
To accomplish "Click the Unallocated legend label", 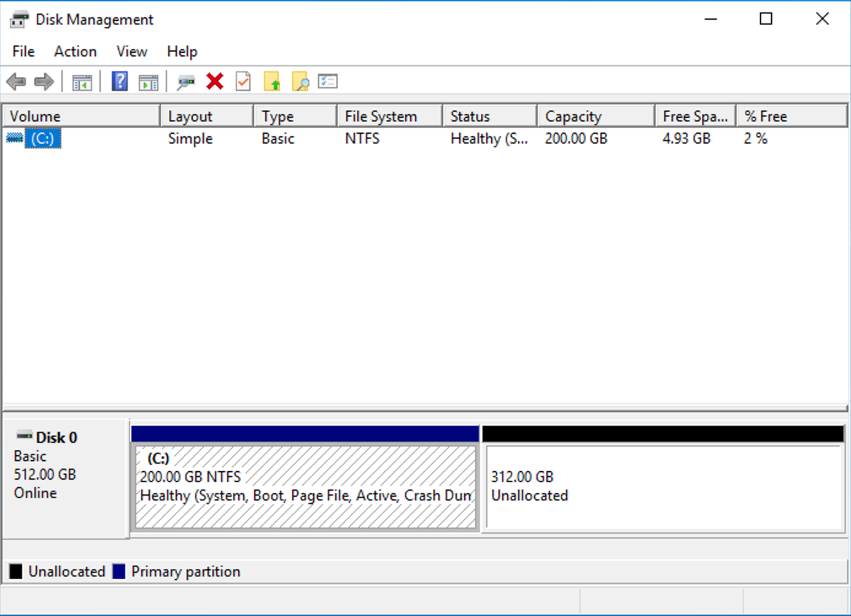I will (67, 572).
